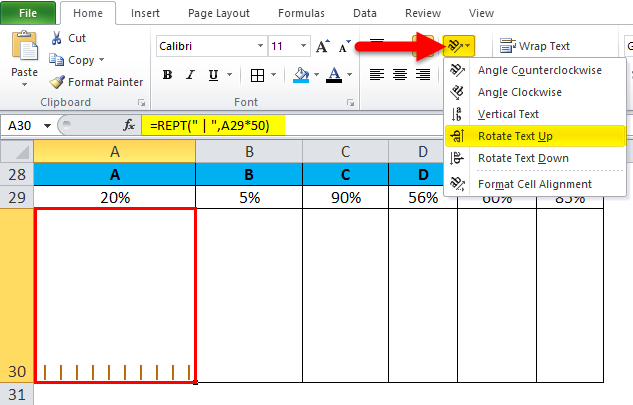Switch to the Formulas tab
The image size is (633, 405).
[x=301, y=13]
